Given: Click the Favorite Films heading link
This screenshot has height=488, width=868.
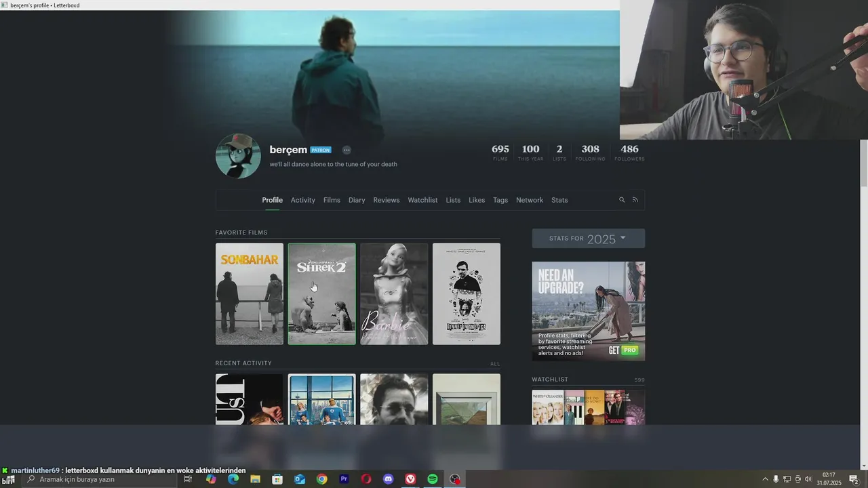Looking at the screenshot, I should [241, 232].
